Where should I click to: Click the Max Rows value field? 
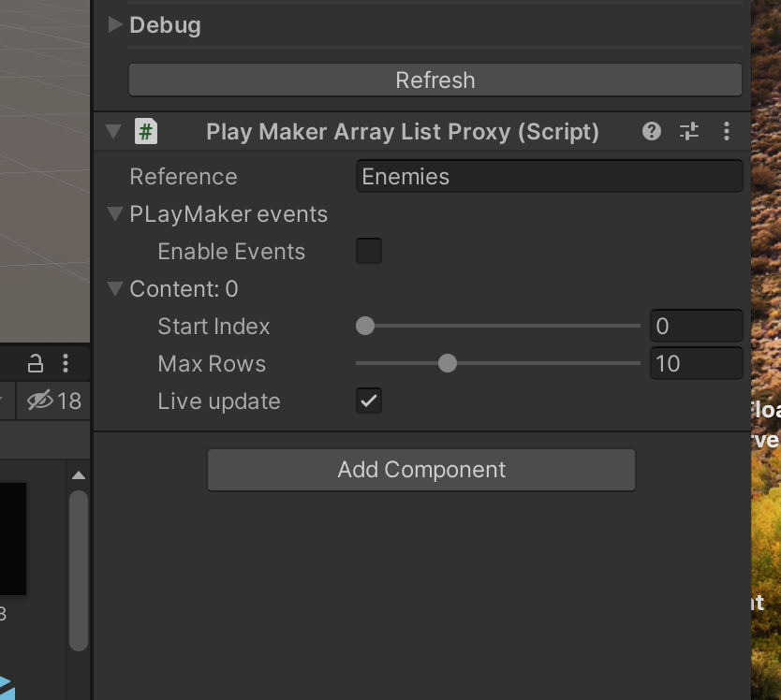pyautogui.click(x=697, y=363)
